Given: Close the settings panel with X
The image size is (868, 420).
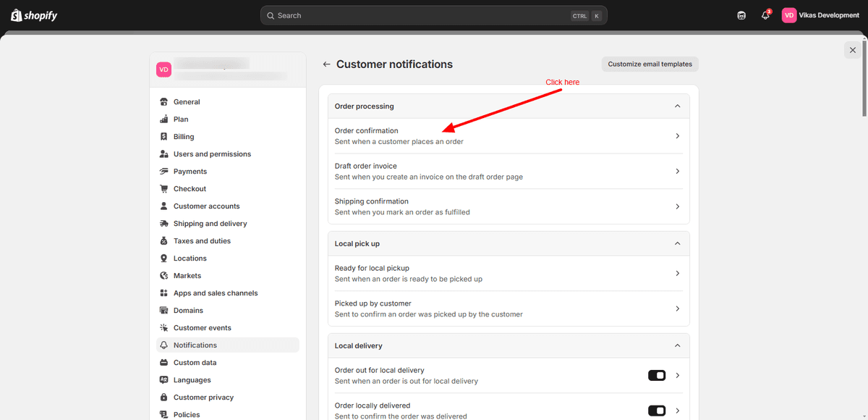Looking at the screenshot, I should click(853, 50).
